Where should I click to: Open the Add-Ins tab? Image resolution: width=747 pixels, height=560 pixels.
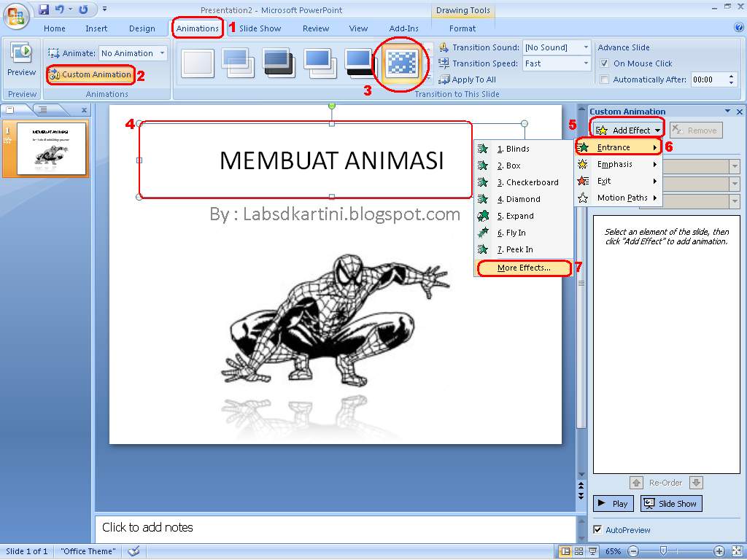click(x=403, y=28)
